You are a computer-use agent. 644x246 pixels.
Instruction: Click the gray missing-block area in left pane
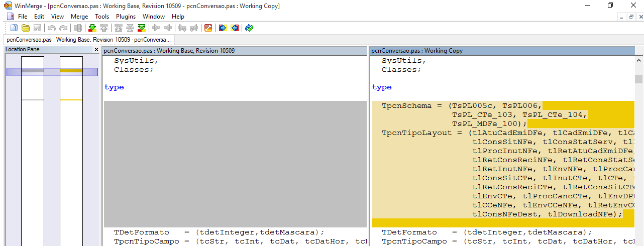pos(235,164)
